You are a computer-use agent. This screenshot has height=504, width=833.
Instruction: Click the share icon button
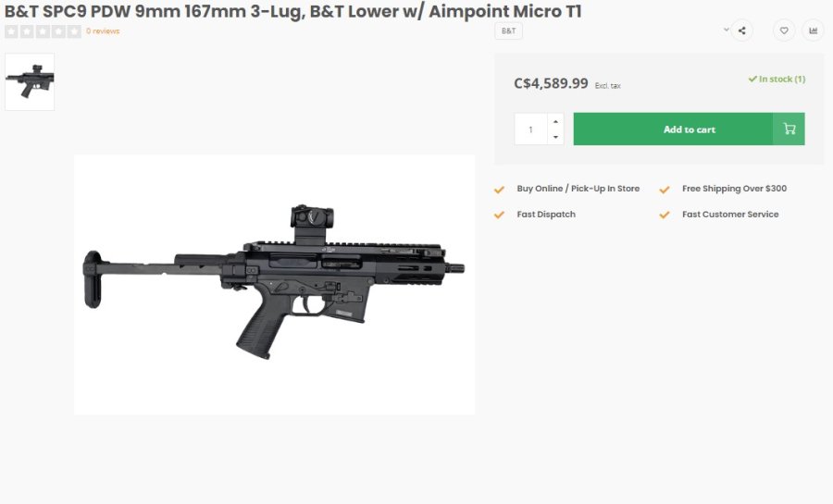pos(741,31)
